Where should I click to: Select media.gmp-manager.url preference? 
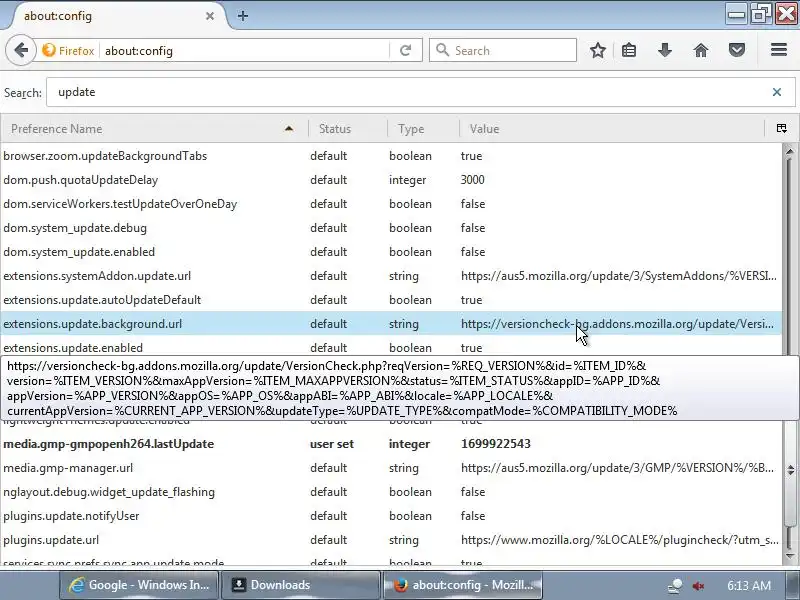(391, 467)
